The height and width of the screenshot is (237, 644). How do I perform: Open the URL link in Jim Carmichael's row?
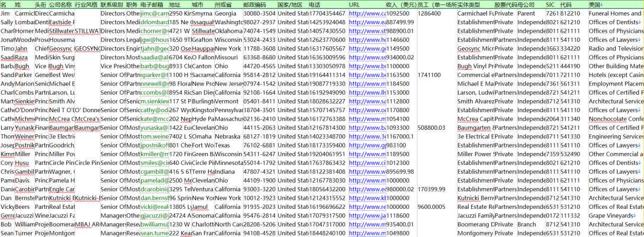(x=367, y=14)
